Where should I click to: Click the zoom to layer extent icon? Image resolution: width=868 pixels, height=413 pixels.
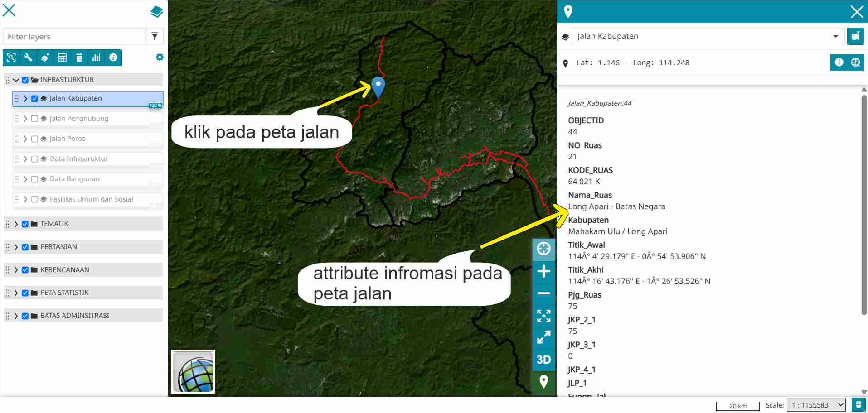11,58
